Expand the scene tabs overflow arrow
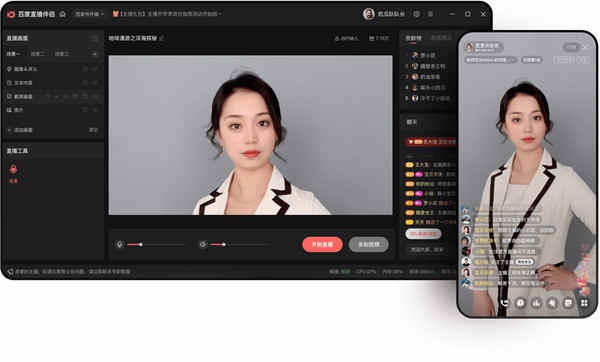 pyautogui.click(x=94, y=54)
